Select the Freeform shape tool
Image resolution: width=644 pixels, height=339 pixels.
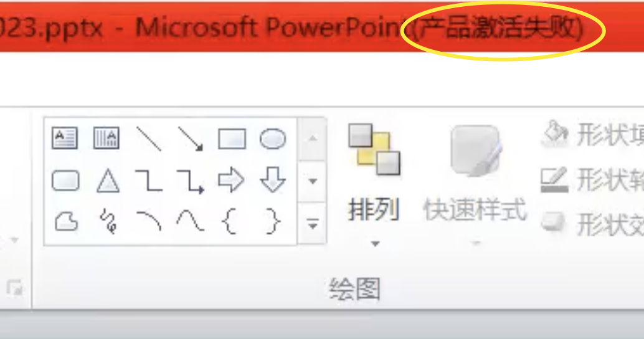(66, 222)
